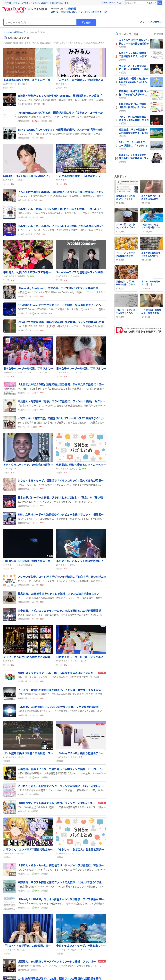Show next image with right carousel arrow
The image size is (165, 980).
[x=49, y=162]
